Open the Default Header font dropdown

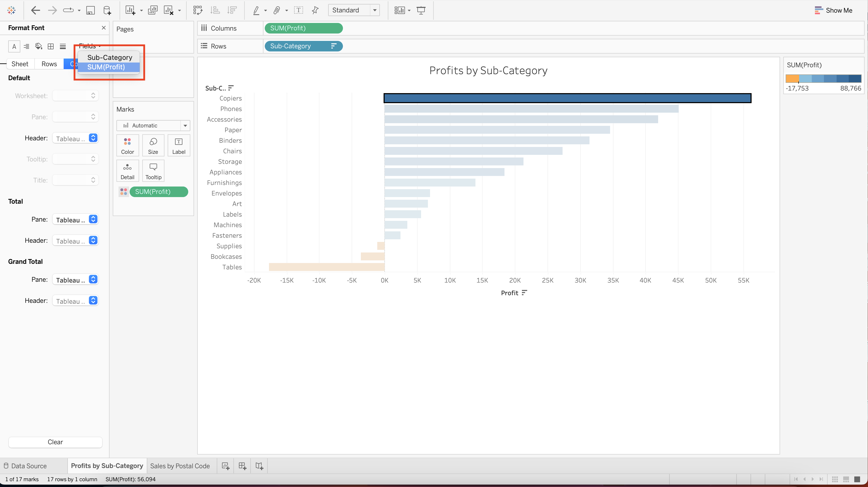(x=75, y=138)
